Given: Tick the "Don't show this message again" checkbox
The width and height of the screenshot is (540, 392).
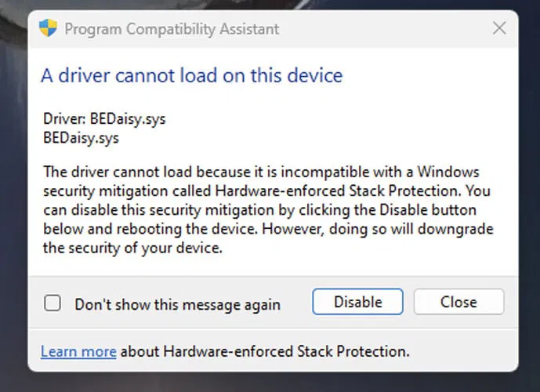Looking at the screenshot, I should tap(52, 303).
